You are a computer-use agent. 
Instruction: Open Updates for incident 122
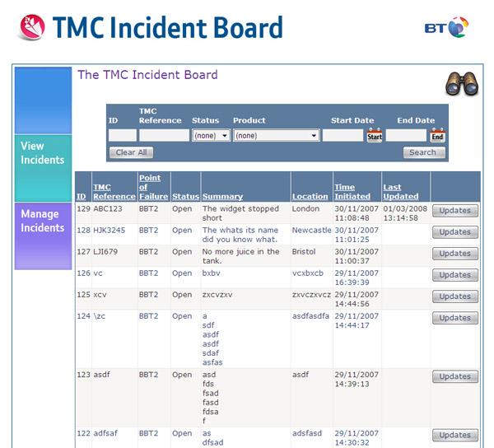(x=455, y=435)
